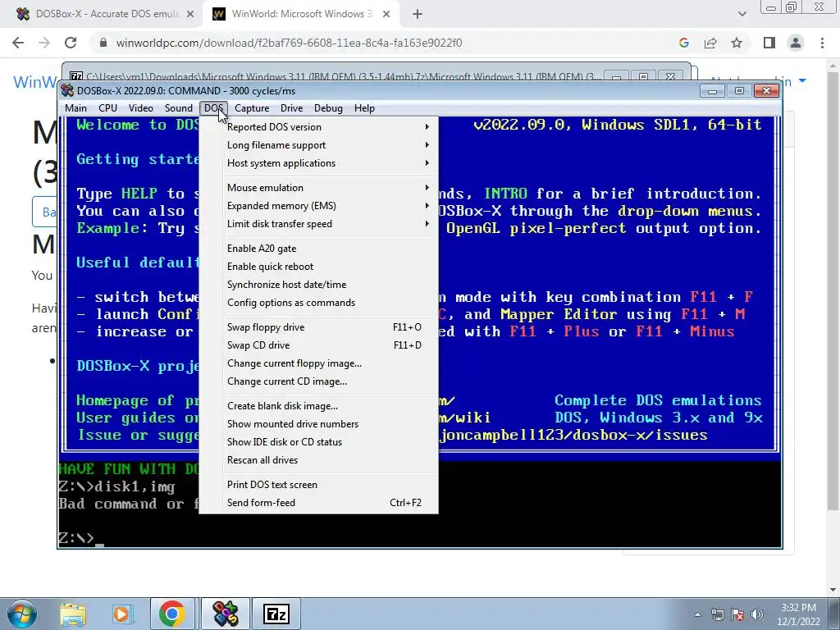Viewport: 840px width, 630px height.
Task: Reload the WinWorld page
Action: click(x=71, y=43)
